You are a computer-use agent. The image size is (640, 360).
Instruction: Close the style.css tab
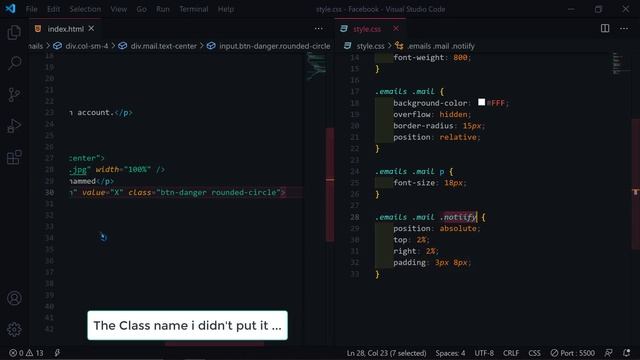pos(396,28)
